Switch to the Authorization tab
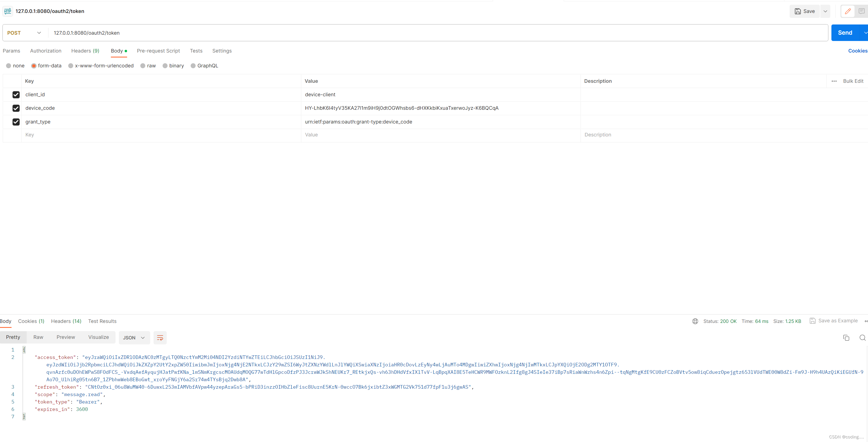868x442 pixels. click(x=46, y=51)
